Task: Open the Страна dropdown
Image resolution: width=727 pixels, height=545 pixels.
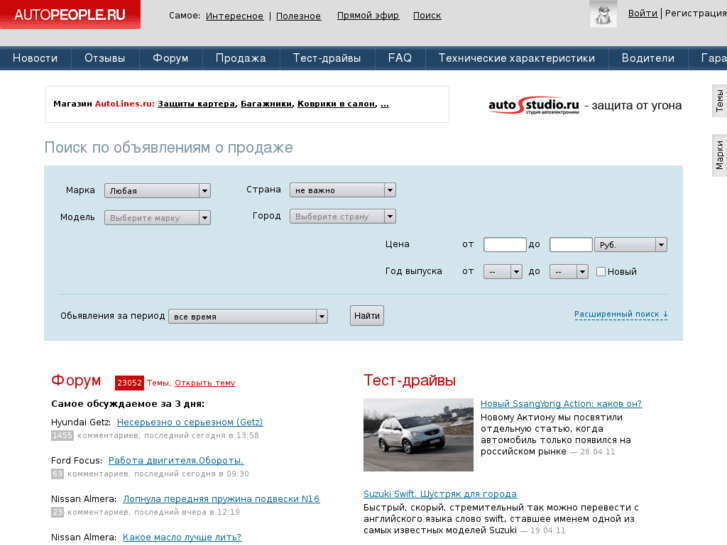Action: tap(343, 190)
